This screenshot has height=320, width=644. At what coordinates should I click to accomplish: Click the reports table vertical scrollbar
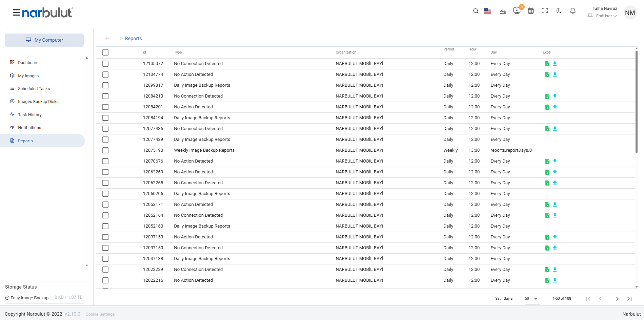coord(636,102)
